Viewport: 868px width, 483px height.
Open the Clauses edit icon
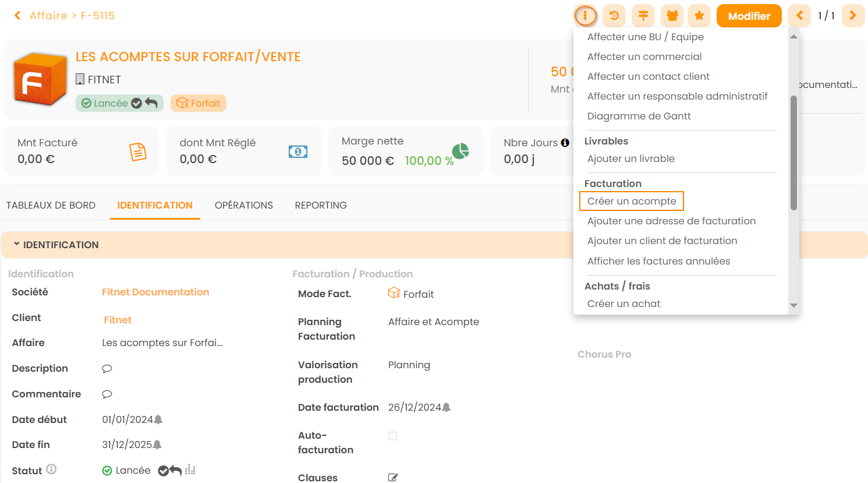pos(393,478)
